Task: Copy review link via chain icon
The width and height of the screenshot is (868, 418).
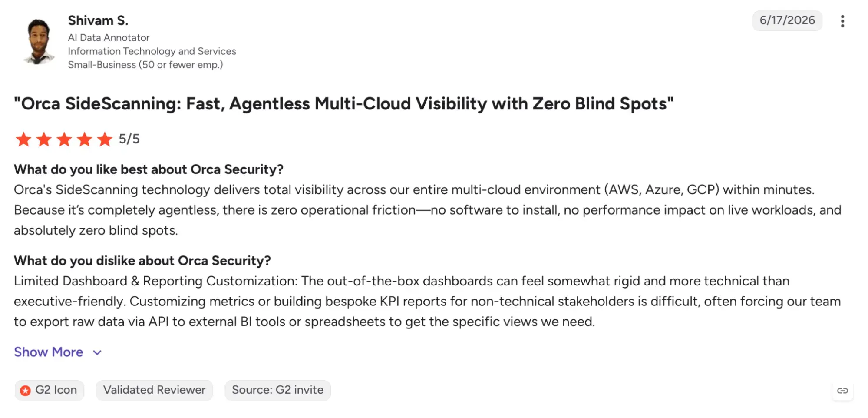Action: (842, 391)
